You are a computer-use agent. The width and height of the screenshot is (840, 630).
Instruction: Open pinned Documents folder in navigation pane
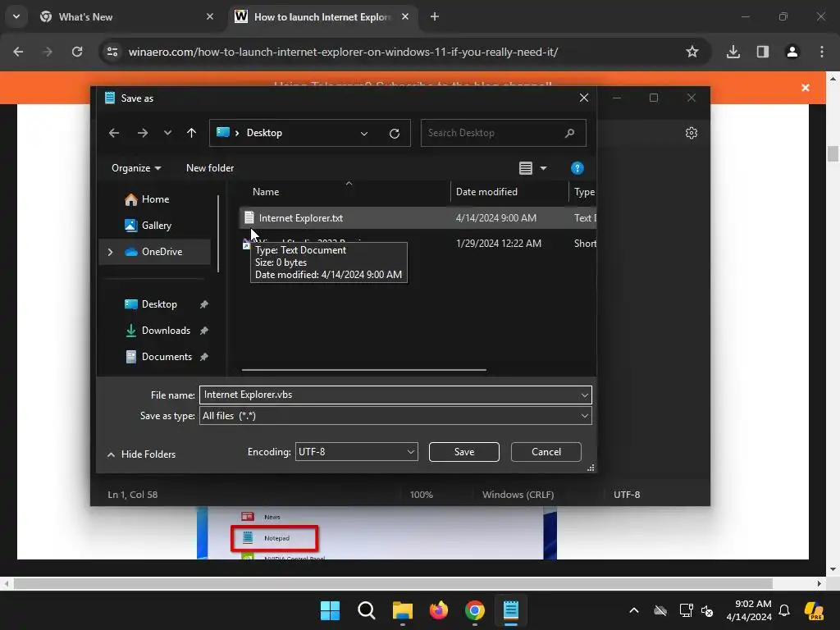(167, 357)
